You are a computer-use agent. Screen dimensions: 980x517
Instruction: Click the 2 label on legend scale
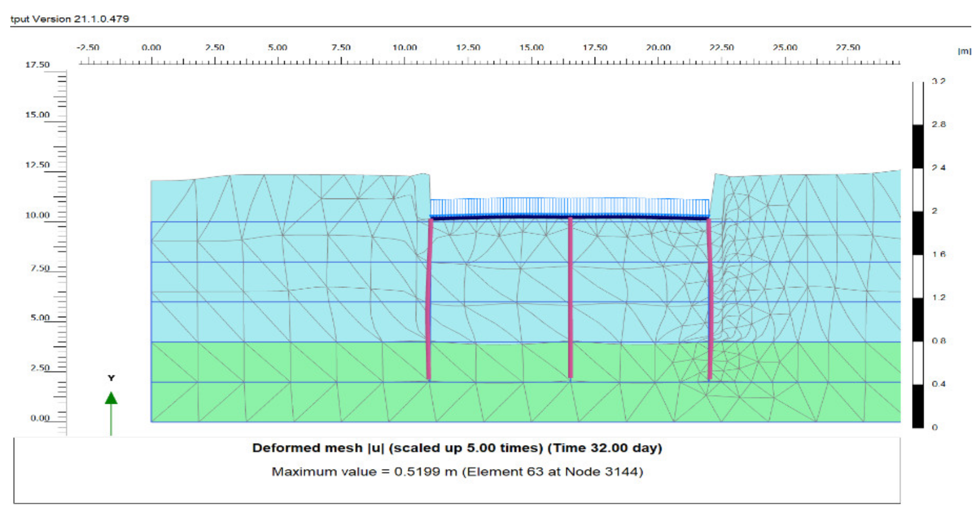935,211
